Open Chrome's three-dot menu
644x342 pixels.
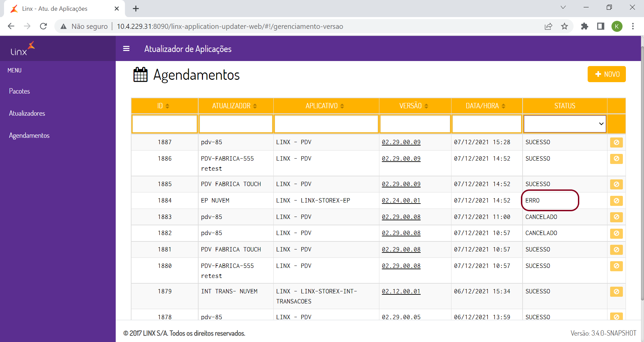click(633, 26)
